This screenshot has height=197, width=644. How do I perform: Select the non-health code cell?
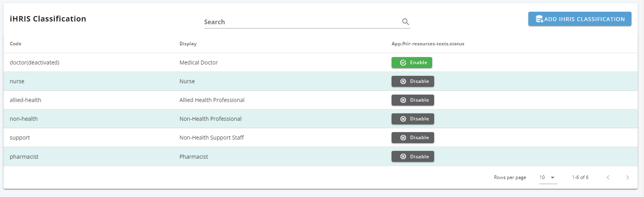click(x=23, y=119)
